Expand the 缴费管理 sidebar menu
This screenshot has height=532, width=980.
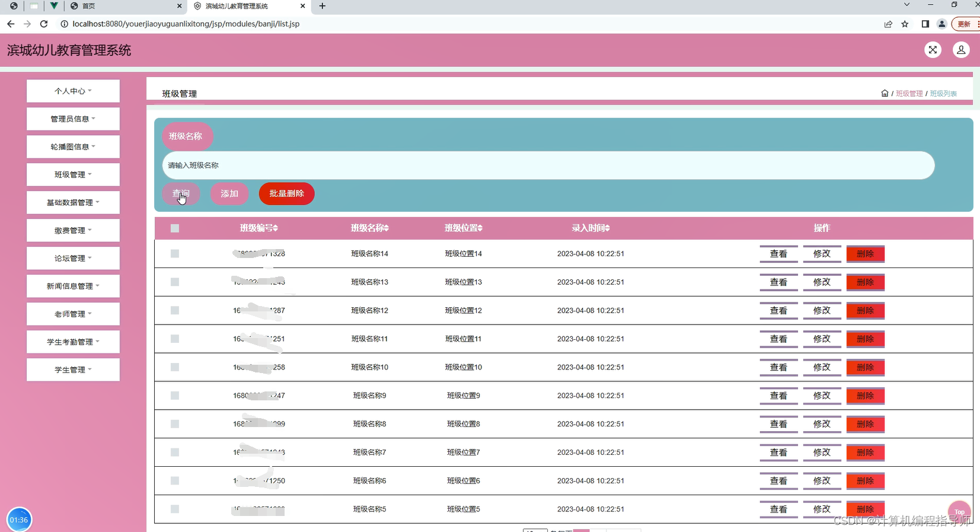[x=73, y=230]
